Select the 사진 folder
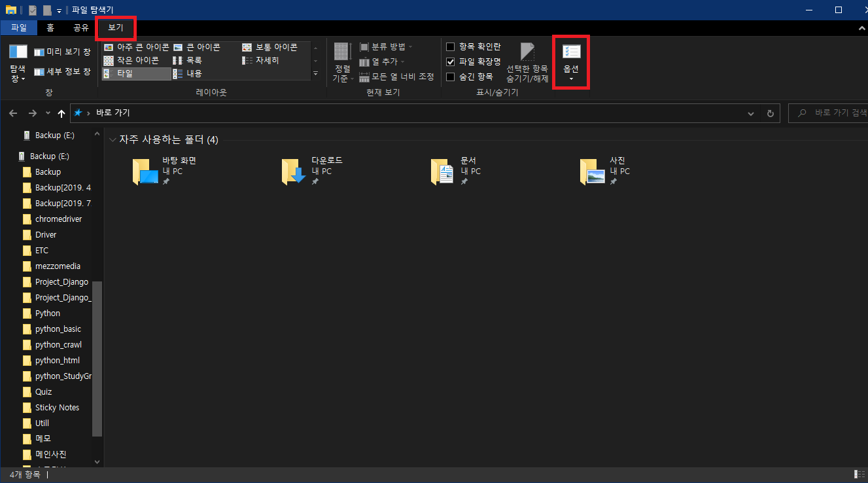The width and height of the screenshot is (868, 483). point(605,171)
